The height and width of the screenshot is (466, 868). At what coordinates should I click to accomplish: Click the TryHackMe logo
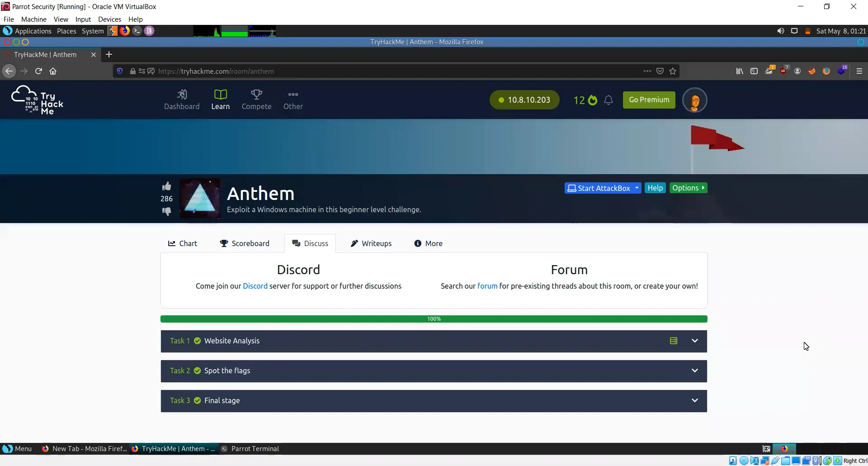coord(37,100)
